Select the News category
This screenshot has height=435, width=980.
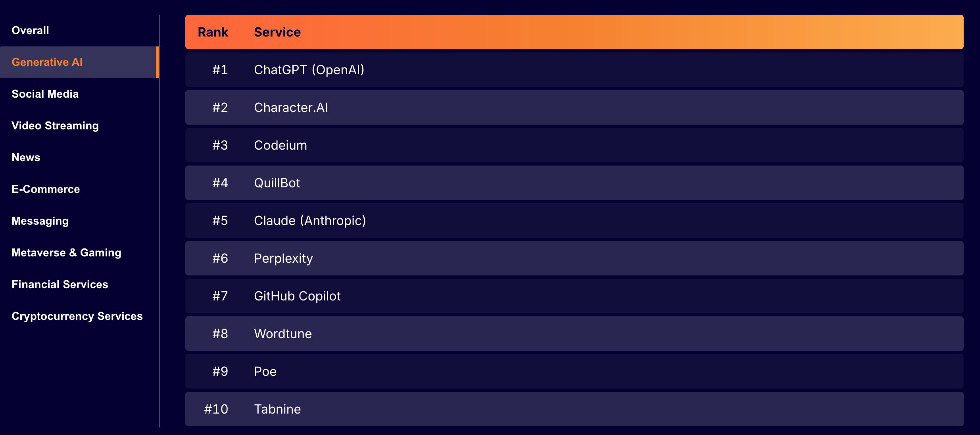pos(26,158)
